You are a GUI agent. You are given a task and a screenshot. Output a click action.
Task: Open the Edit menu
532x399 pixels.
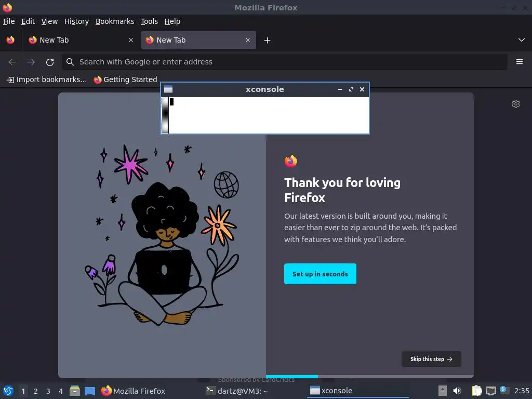pos(28,21)
